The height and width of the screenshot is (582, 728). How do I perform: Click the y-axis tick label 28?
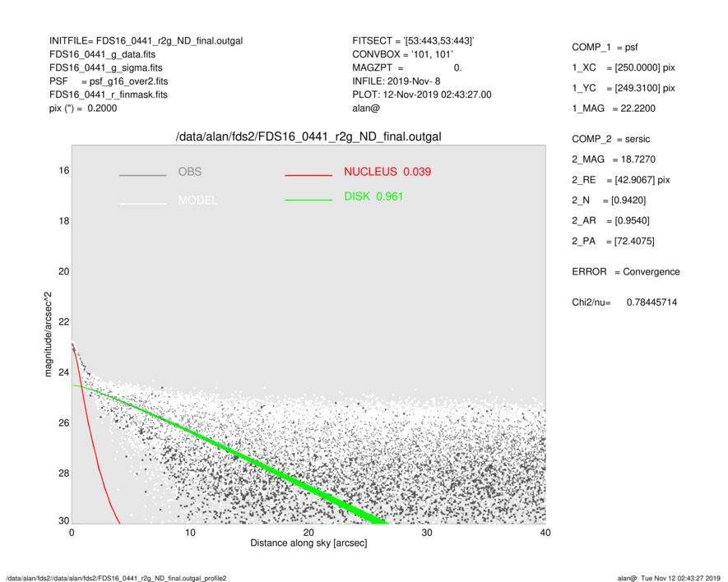pyautogui.click(x=63, y=473)
